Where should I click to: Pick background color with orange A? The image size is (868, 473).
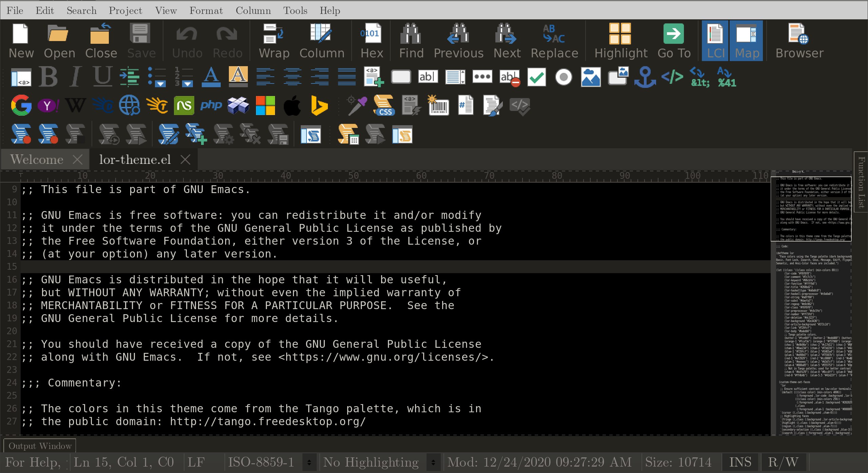[x=238, y=77]
